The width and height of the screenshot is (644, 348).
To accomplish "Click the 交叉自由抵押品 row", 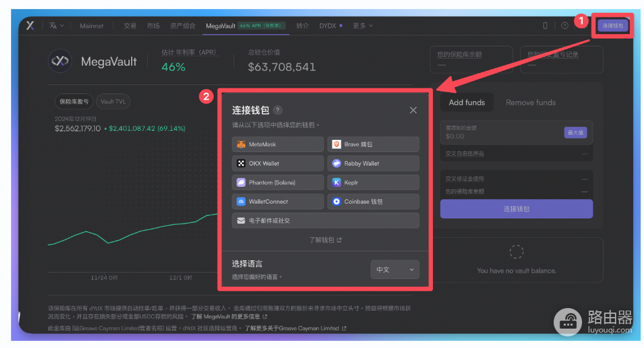I will point(516,154).
